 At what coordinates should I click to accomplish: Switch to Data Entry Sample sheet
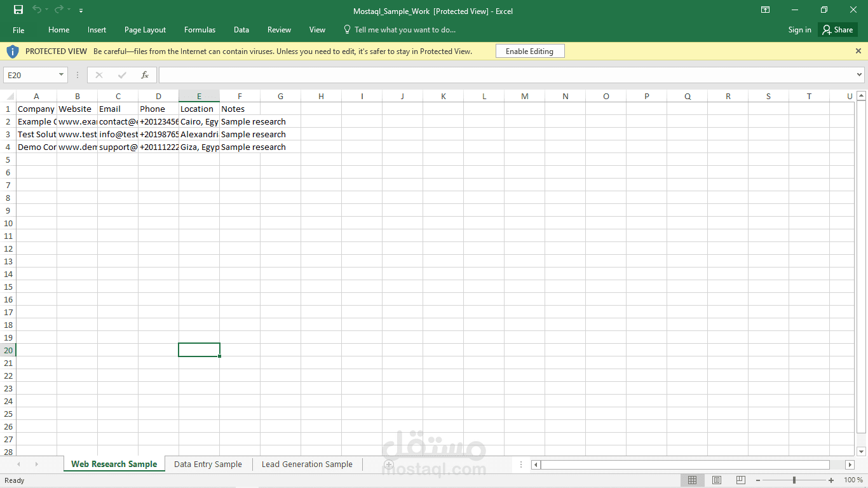[x=208, y=464]
